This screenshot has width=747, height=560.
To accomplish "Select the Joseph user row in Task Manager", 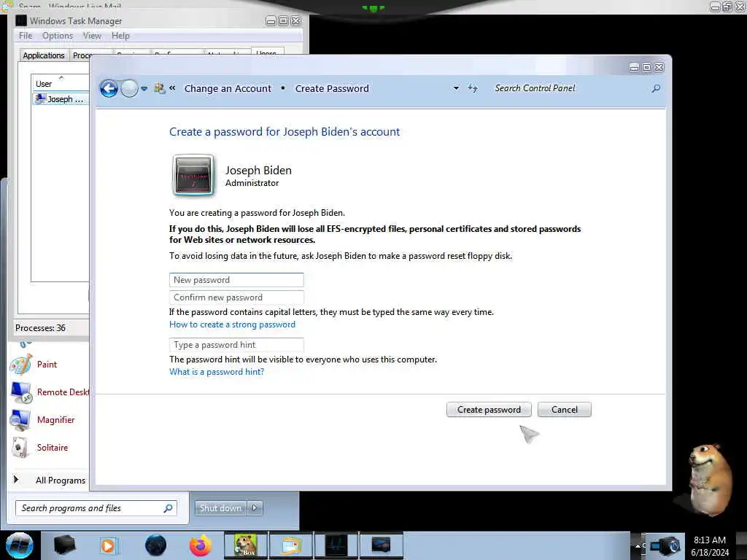I will 61,99.
